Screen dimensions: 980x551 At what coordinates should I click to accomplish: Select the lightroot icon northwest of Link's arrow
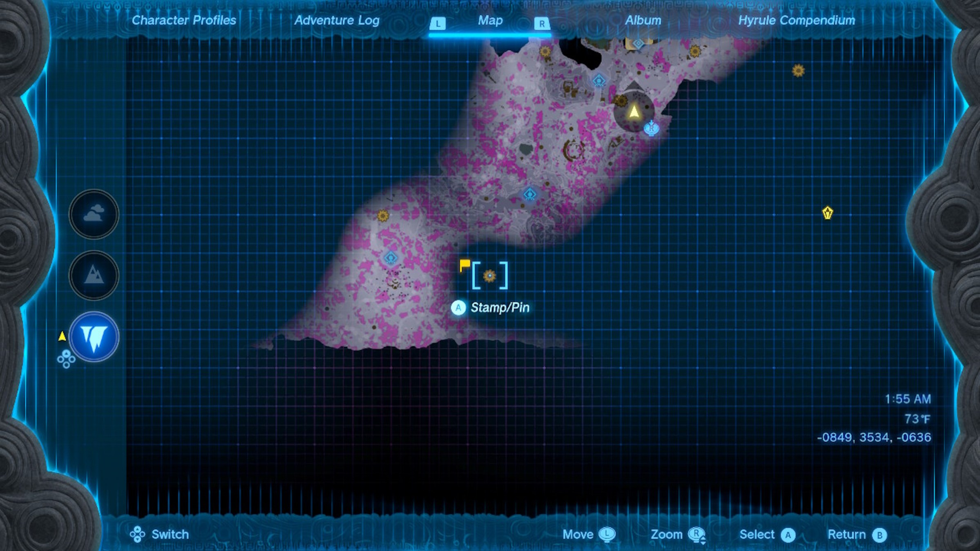pyautogui.click(x=599, y=80)
